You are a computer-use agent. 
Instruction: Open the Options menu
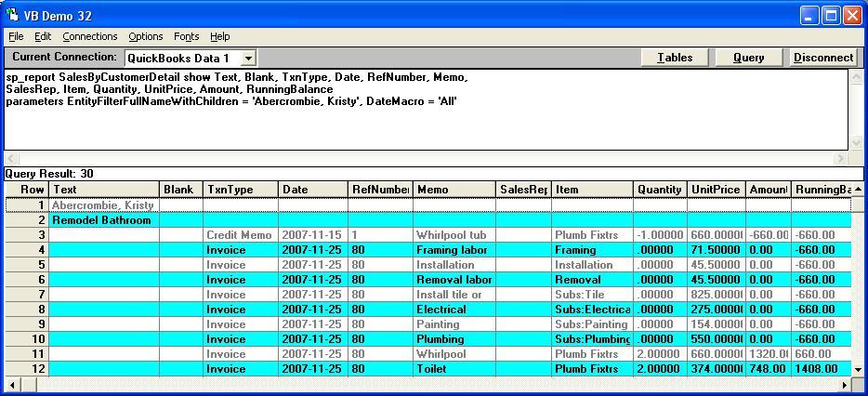click(146, 36)
